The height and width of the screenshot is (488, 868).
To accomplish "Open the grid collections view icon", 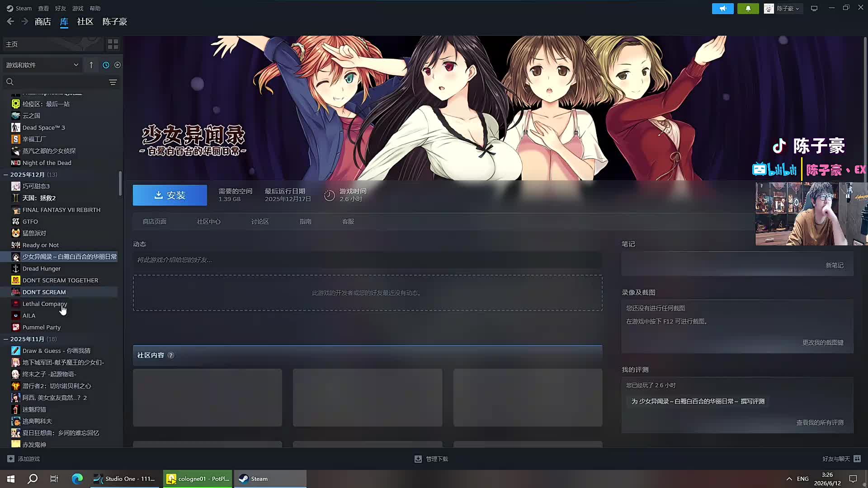I will [113, 44].
